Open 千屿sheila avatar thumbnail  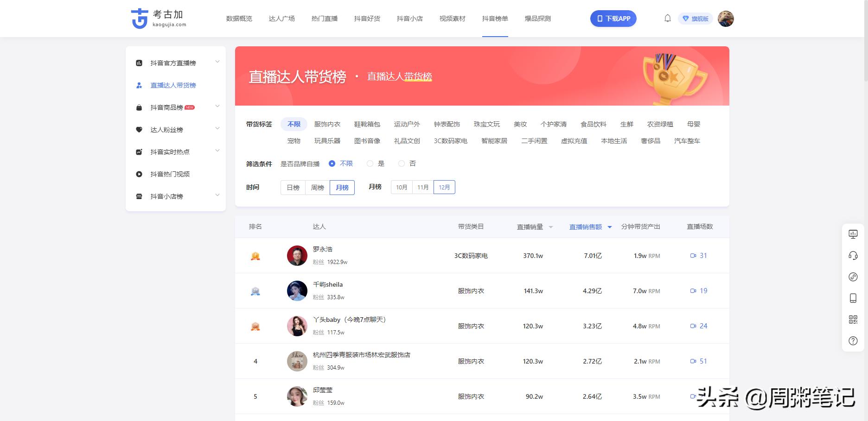[297, 291]
